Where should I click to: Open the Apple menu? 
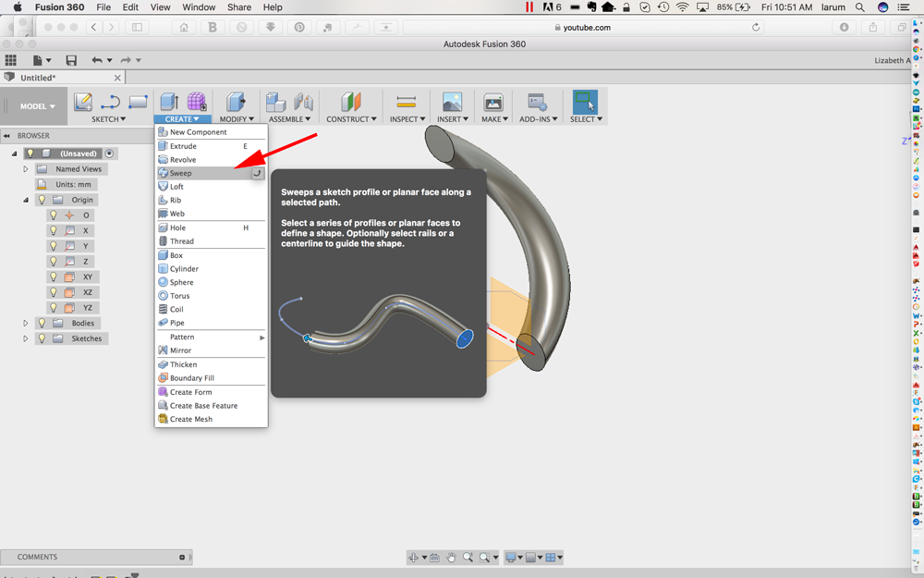point(17,7)
